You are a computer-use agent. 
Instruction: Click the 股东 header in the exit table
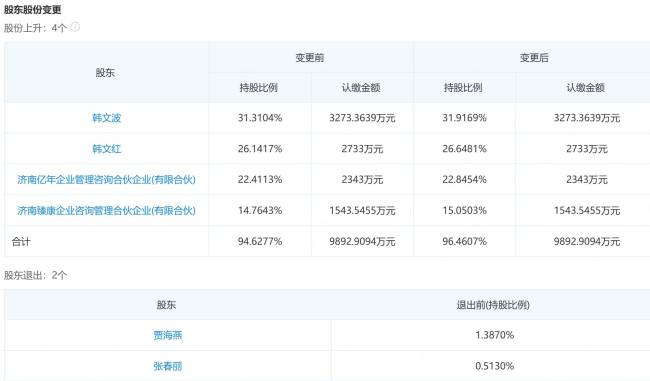[x=166, y=305]
